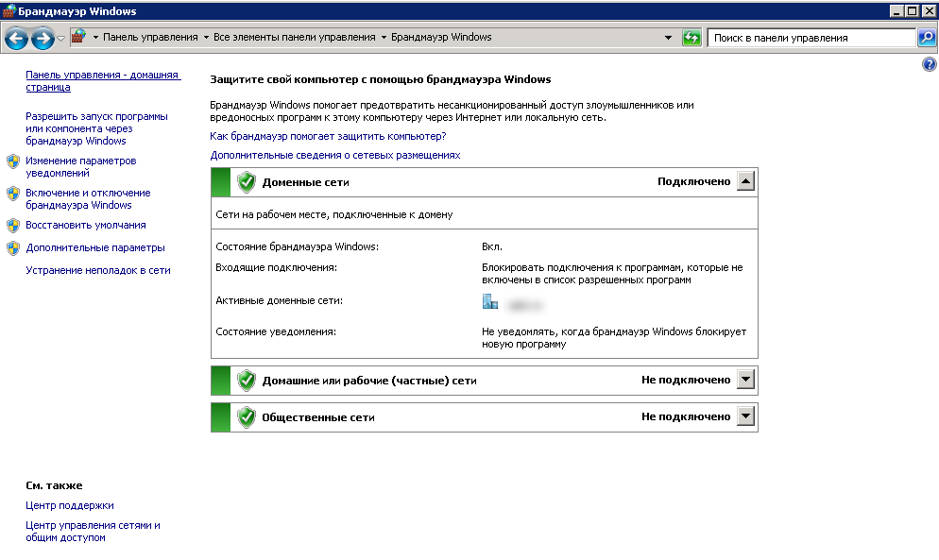
Task: Open the blue Help question icon
Action: (x=929, y=64)
